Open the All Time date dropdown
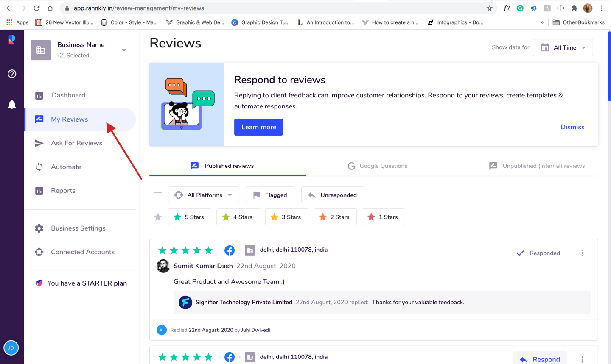This screenshot has height=364, width=611. click(563, 47)
